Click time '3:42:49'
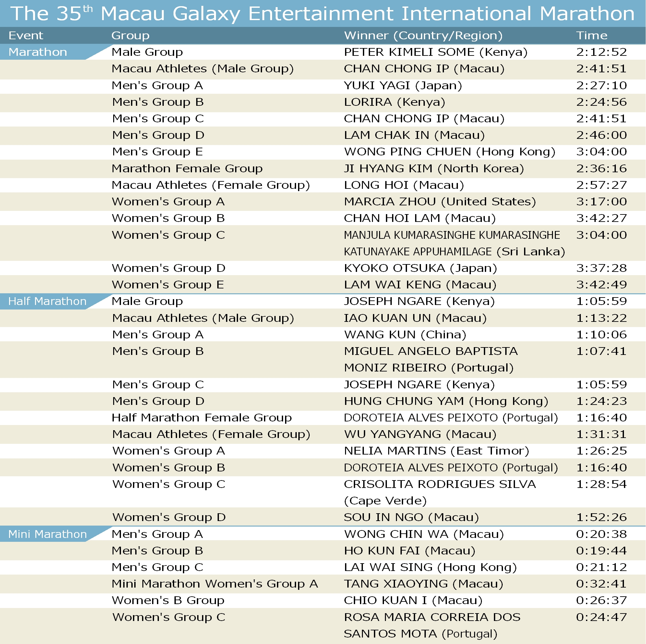This screenshot has width=646, height=644. 602,284
